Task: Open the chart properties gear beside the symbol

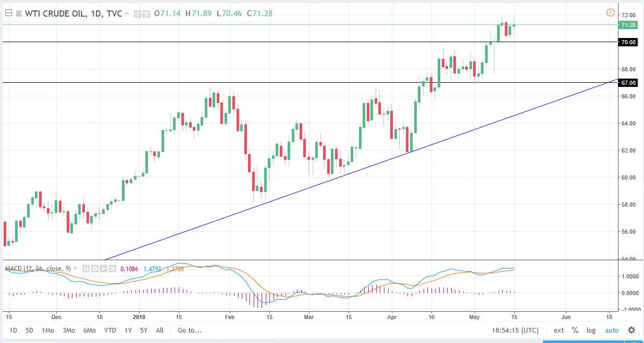Action: pyautogui.click(x=147, y=14)
